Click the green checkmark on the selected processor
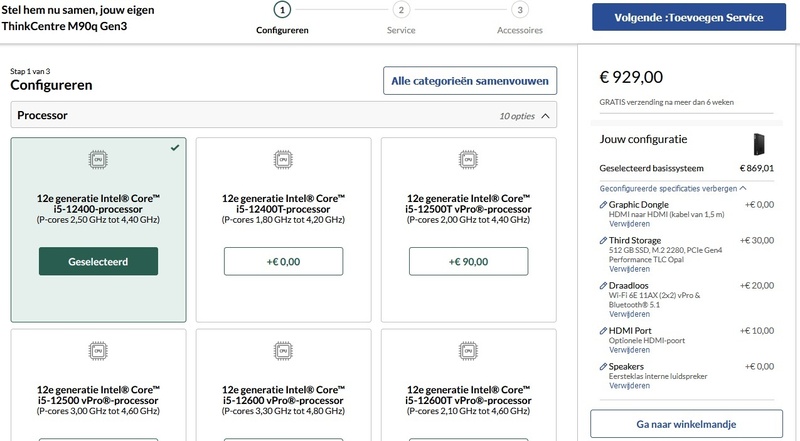 click(175, 148)
